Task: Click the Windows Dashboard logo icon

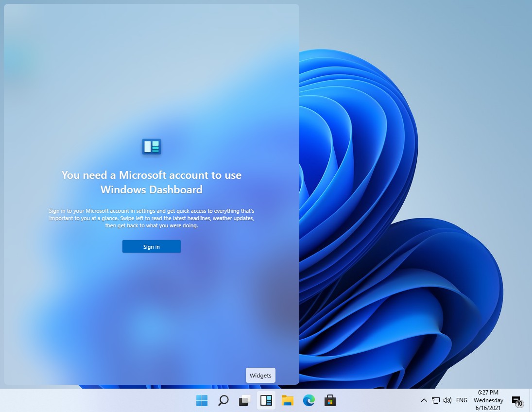Action: pyautogui.click(x=151, y=147)
